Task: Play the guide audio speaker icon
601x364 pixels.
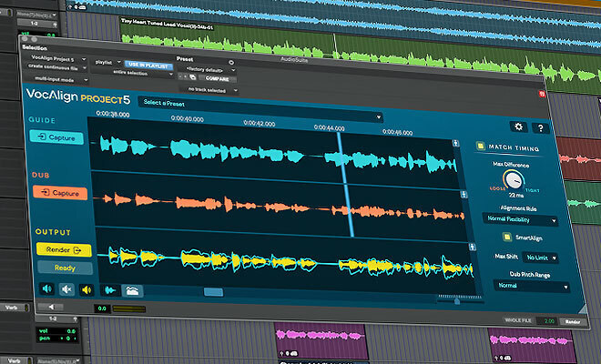Action: point(46,289)
